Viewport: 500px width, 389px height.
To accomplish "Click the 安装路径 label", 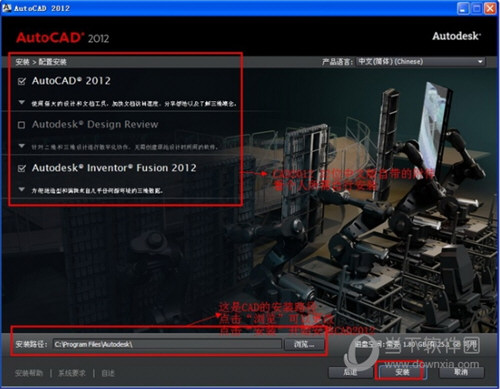I will pos(31,344).
